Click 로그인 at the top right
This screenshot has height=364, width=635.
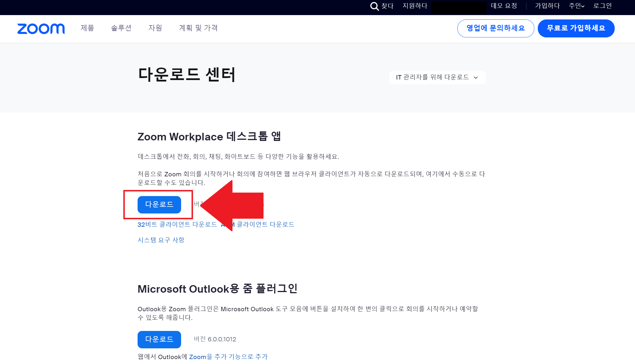click(x=602, y=6)
